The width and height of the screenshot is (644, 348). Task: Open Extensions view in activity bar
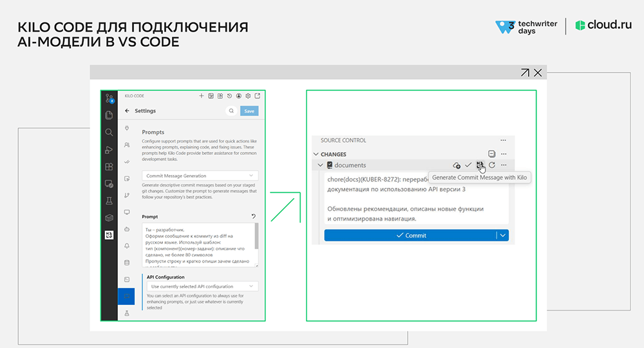click(x=109, y=167)
